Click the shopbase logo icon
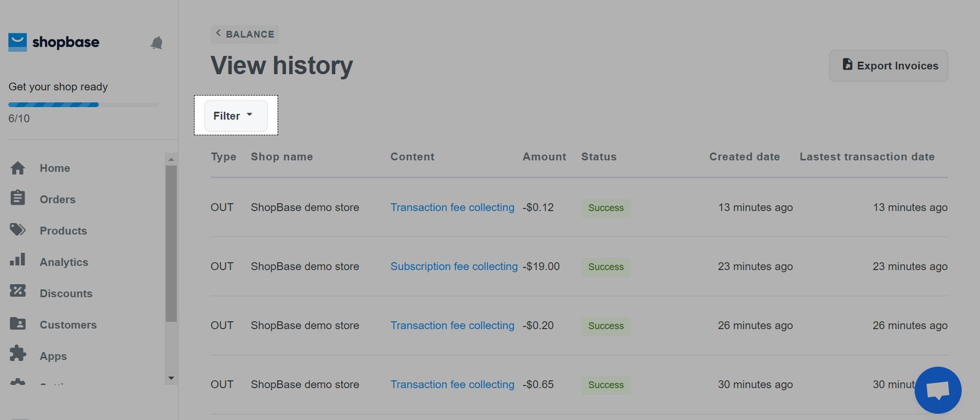The width and height of the screenshot is (980, 420). point(18,42)
